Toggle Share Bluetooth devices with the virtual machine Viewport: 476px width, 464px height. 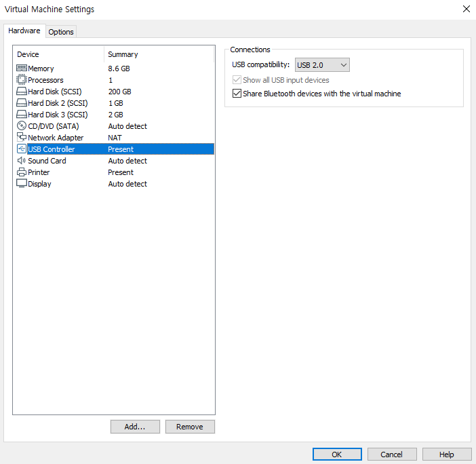coord(237,94)
